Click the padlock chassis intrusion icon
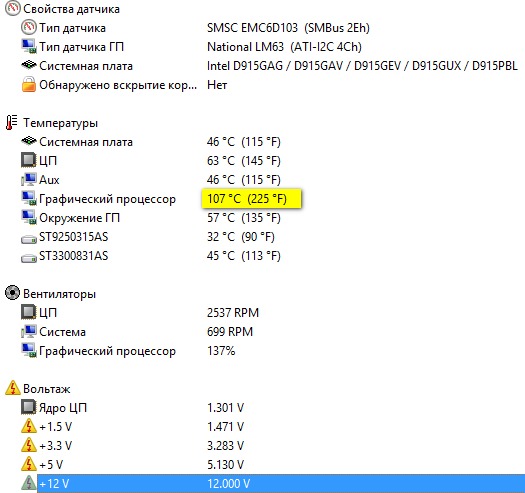 point(28,84)
